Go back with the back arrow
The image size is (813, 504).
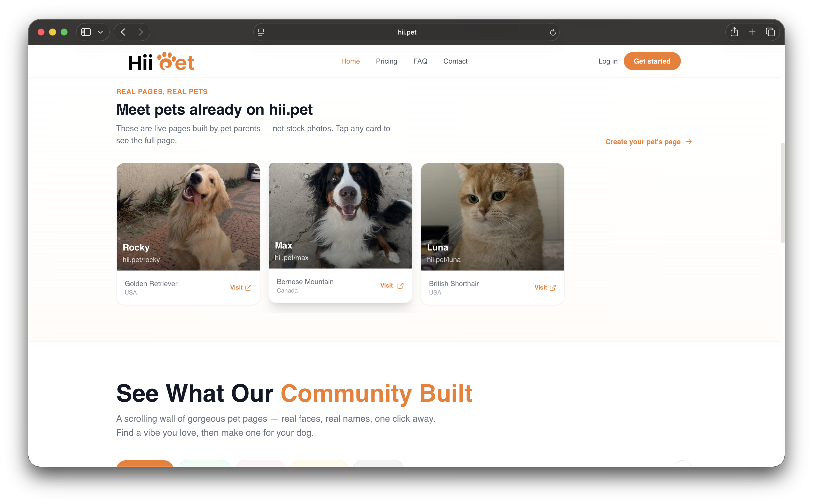click(123, 32)
